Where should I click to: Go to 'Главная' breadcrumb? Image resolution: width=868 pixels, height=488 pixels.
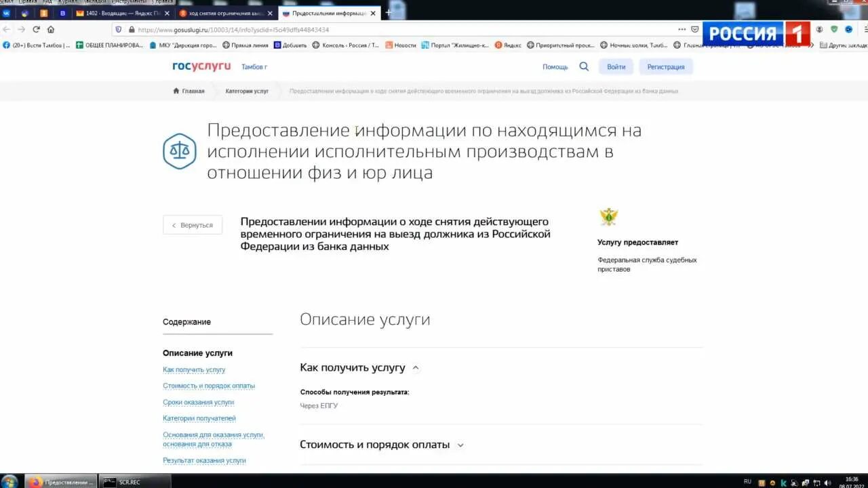pos(189,91)
